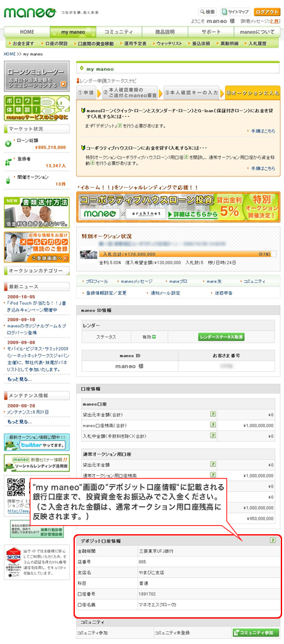Open the サイトマップ sitemap button
The image size is (284, 644).
[235, 11]
